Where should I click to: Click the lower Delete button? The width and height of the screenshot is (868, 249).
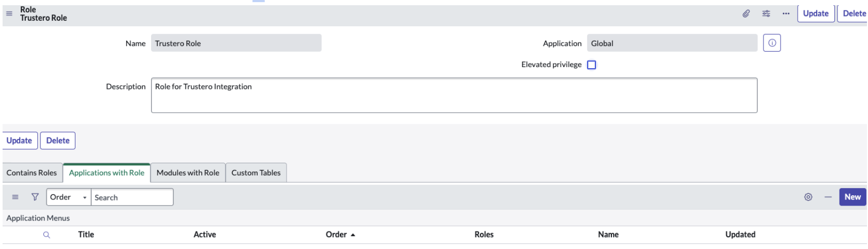tap(57, 141)
